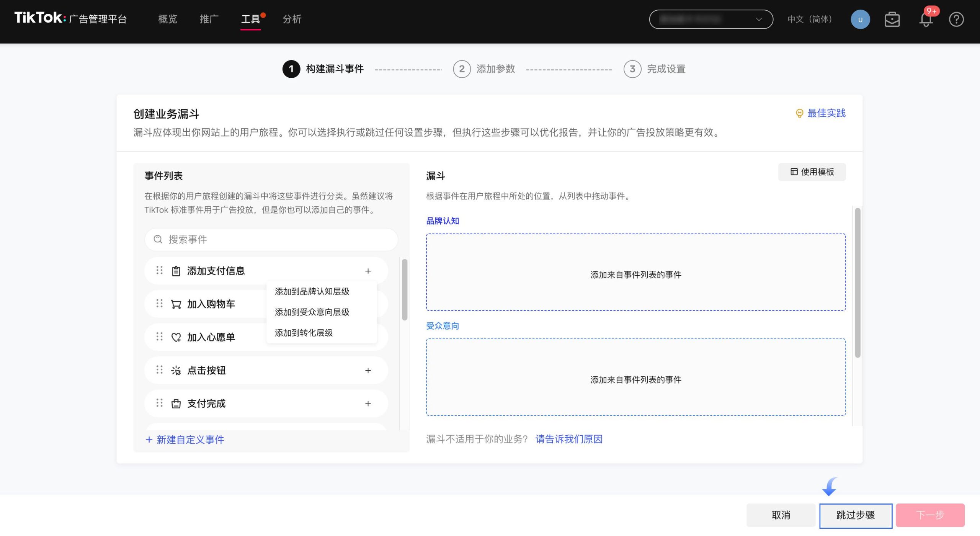
Task: Click the 受众意向 section label
Action: 443,326
